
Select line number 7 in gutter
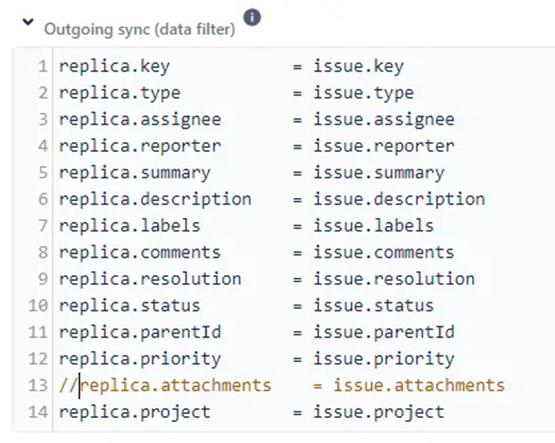pyautogui.click(x=42, y=226)
